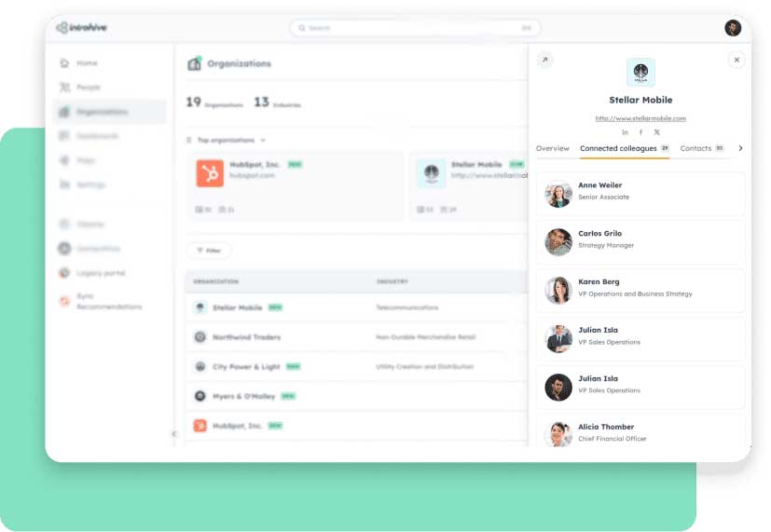Open Anne Weiler's colleague card
The image size is (771, 532).
pos(640,194)
